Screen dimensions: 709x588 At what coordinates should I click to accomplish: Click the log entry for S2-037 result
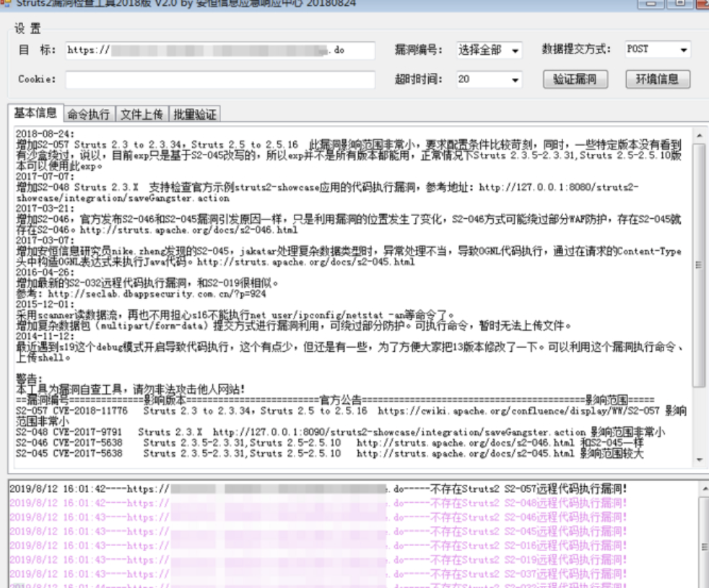coord(318,574)
